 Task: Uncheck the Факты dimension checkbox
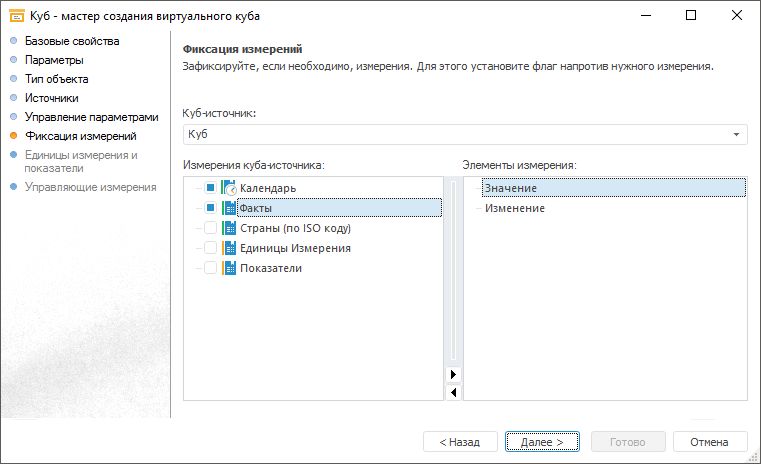(x=210, y=208)
